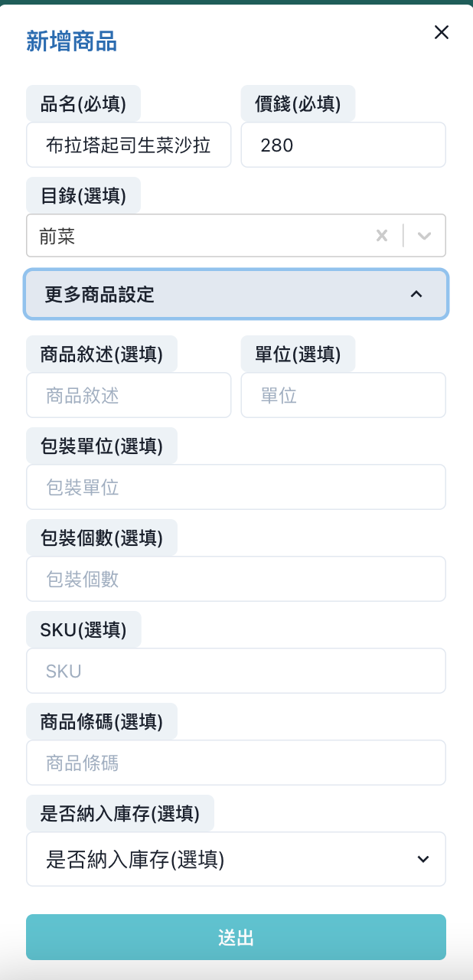The image size is (473, 980).
Task: Open the 目錄 dropdown arrow
Action: coord(425,236)
